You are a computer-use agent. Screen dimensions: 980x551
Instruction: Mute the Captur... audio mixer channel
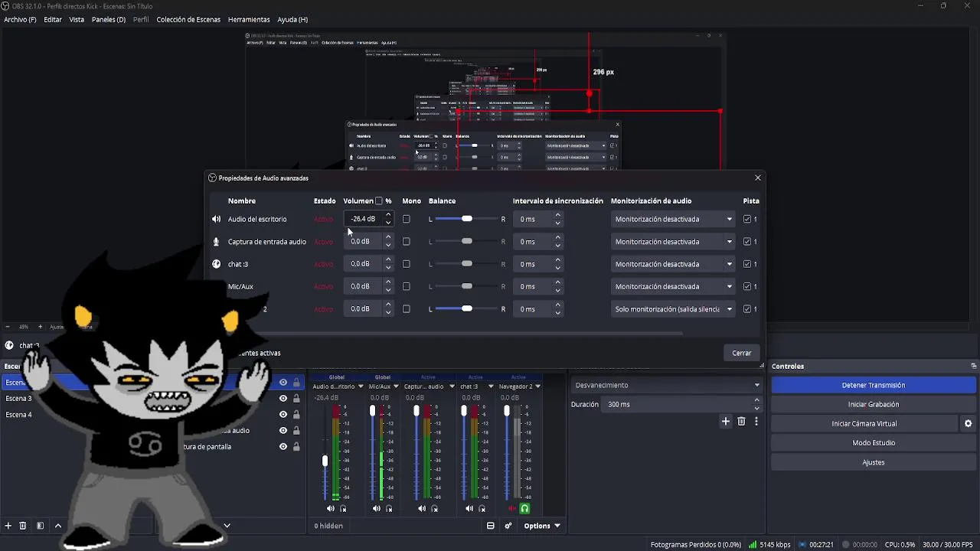pyautogui.click(x=422, y=508)
